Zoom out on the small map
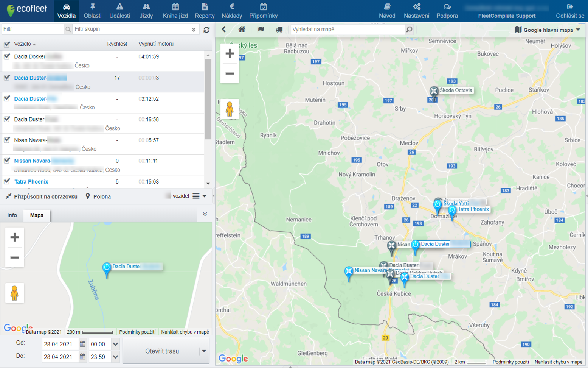The height and width of the screenshot is (368, 588). pyautogui.click(x=14, y=257)
